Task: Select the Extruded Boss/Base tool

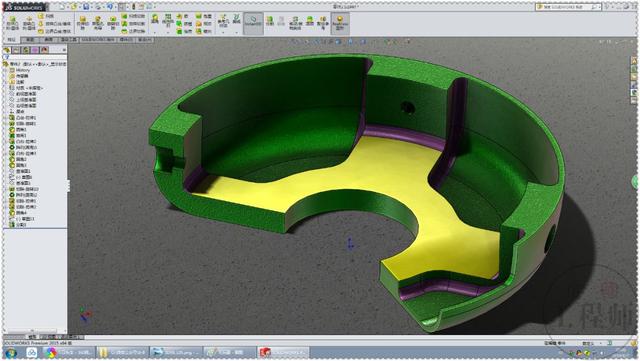Action: pos(12,23)
